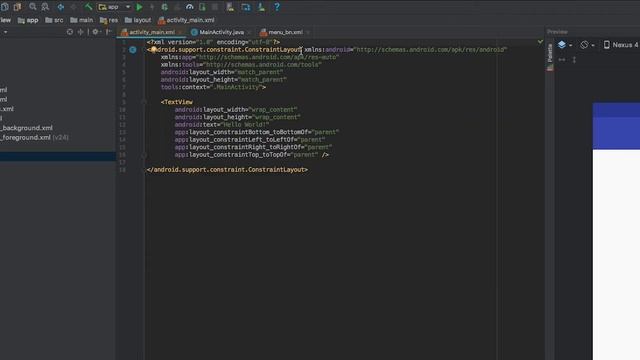Click the vertical expand arrows icon
This screenshot has height=360, width=640.
(x=574, y=60)
